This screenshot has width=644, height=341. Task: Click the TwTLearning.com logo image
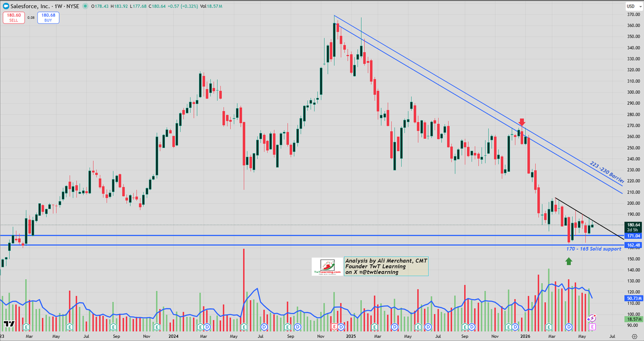point(327,266)
